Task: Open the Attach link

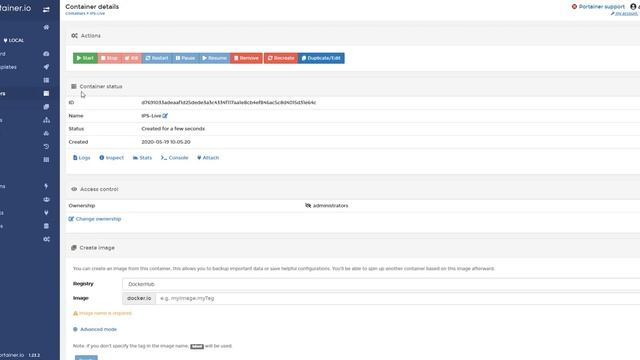Action: coord(208,158)
